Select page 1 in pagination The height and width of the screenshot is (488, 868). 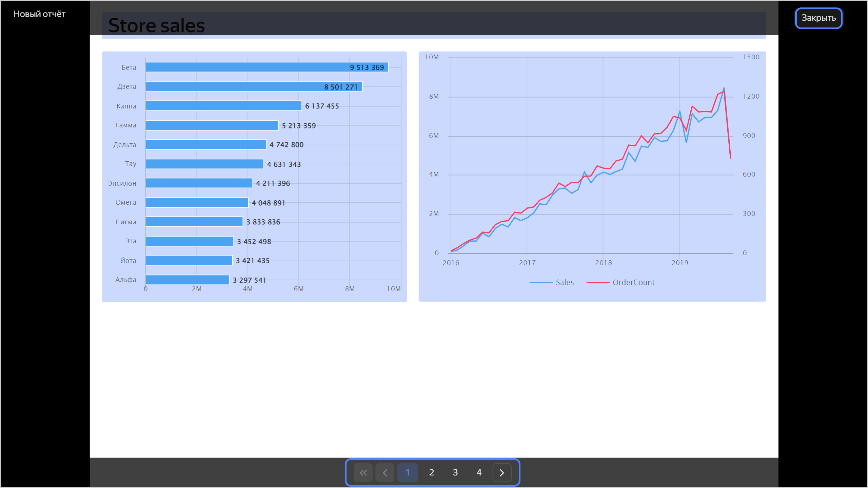click(x=408, y=472)
